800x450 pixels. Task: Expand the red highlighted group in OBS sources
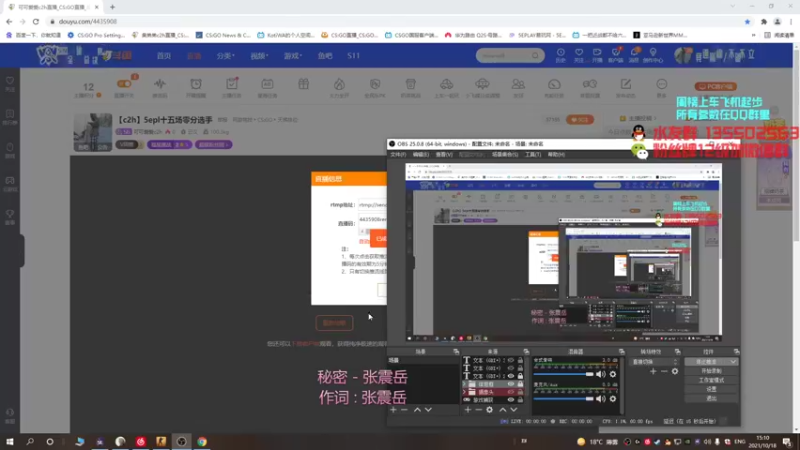pyautogui.click(x=464, y=392)
